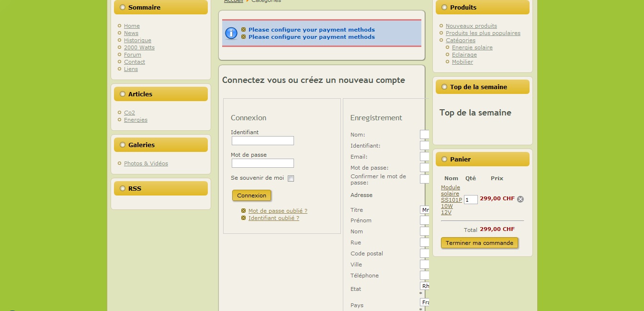Viewport: 644px width, 311px height.
Task: Click the Sommaire panel header
Action: (x=161, y=7)
